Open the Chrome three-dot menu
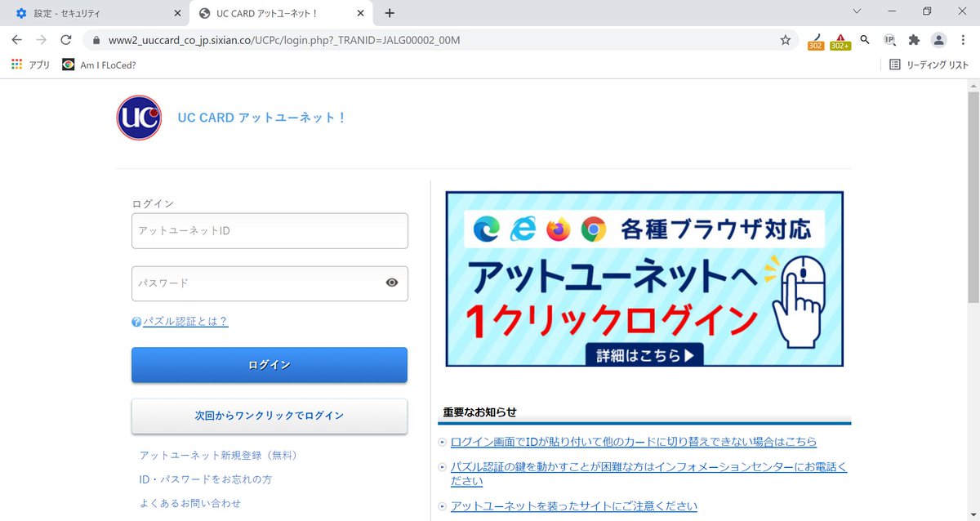 click(x=964, y=39)
